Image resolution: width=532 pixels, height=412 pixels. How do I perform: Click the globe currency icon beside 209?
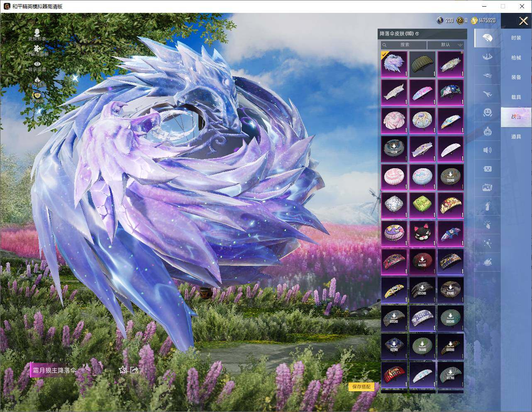point(440,20)
